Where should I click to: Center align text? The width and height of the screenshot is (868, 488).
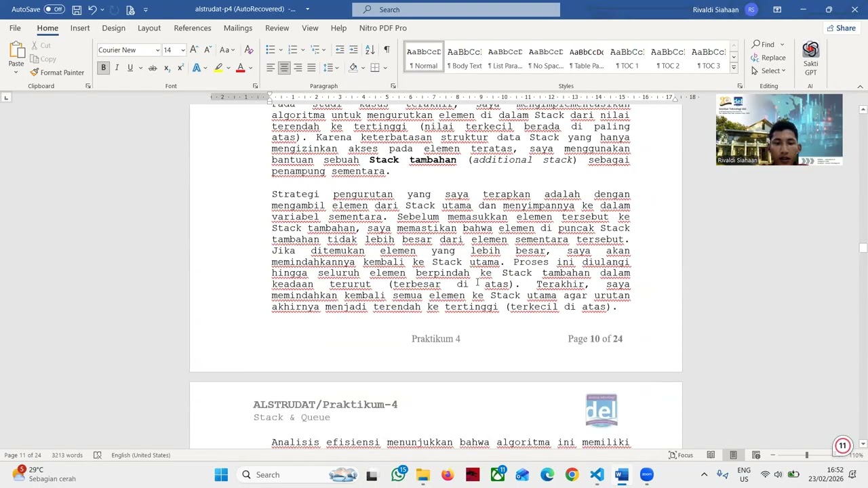coord(284,68)
